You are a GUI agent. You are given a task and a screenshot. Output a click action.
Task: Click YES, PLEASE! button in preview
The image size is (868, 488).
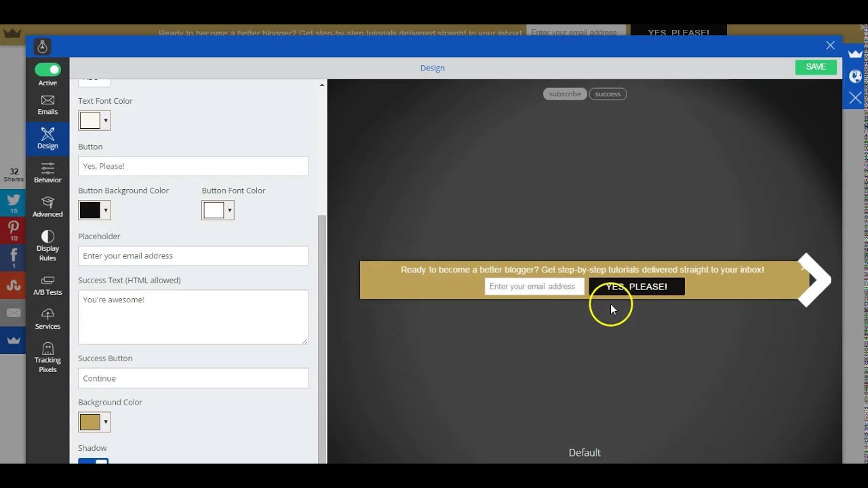[637, 287]
